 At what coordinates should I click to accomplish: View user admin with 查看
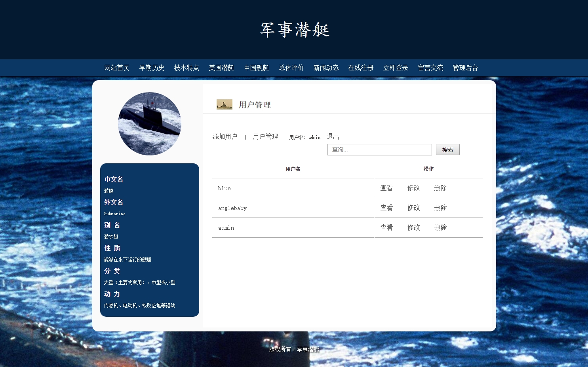[x=386, y=227]
